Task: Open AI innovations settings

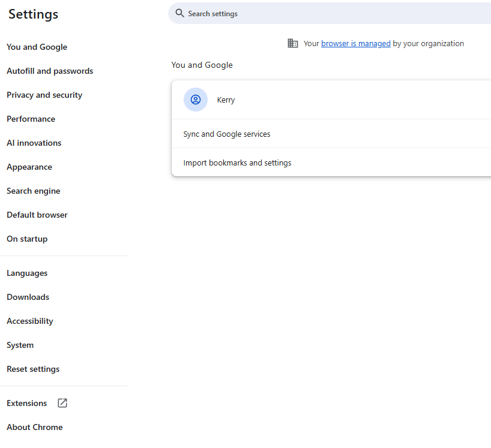Action: click(34, 143)
